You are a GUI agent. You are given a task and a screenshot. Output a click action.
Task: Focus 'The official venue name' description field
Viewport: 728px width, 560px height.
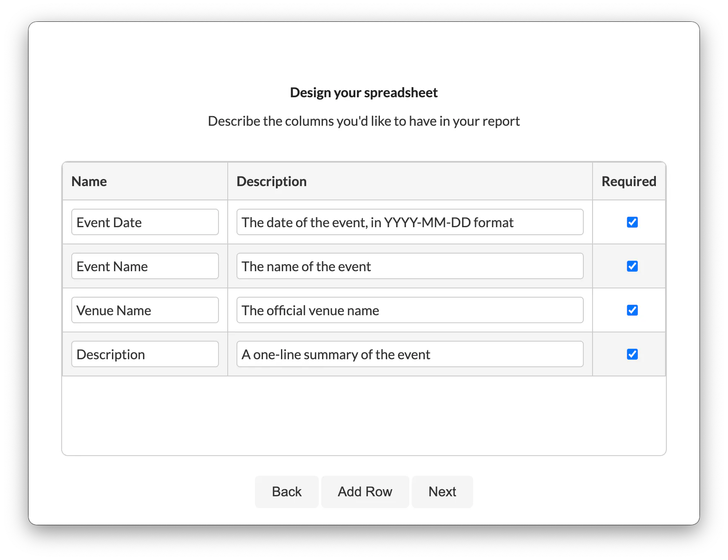(x=410, y=310)
